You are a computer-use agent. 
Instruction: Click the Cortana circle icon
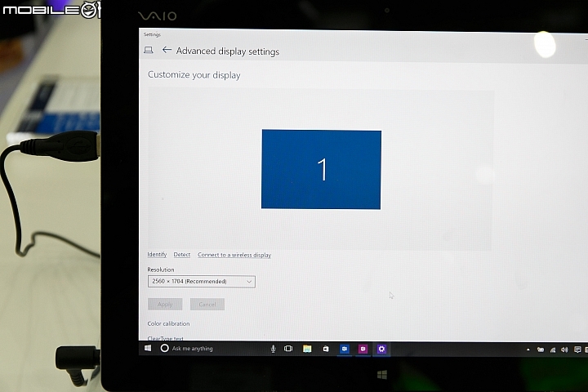click(164, 348)
